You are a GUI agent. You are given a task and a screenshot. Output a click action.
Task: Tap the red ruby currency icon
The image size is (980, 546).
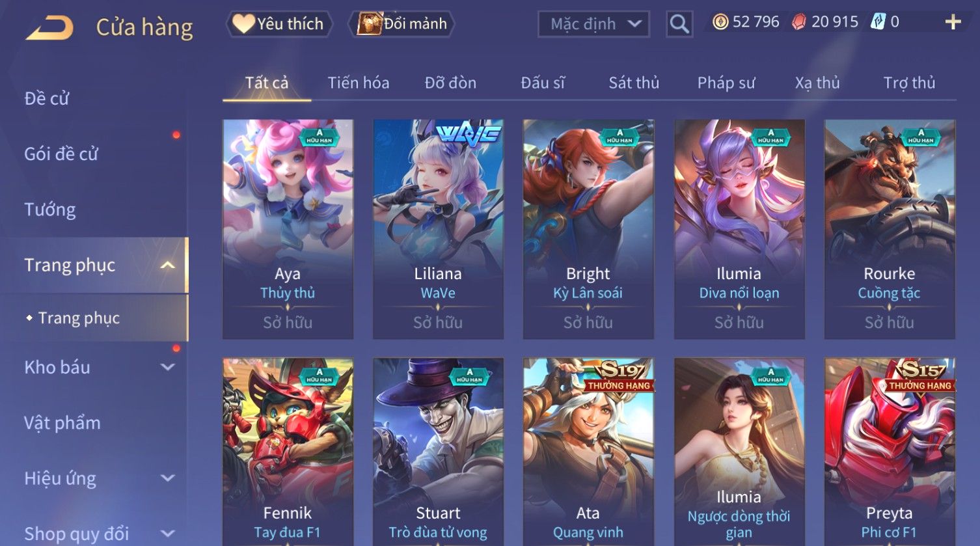pyautogui.click(x=798, y=23)
